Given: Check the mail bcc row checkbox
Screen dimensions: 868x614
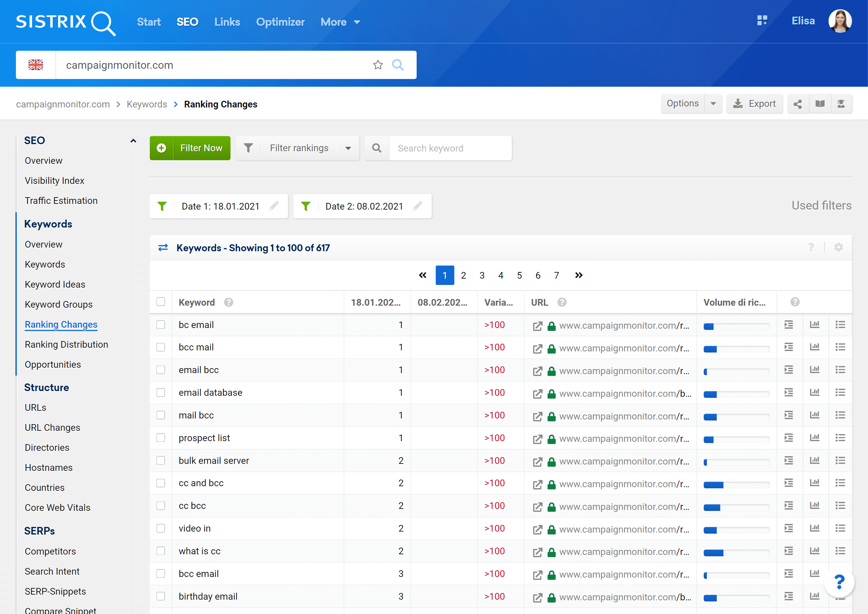Looking at the screenshot, I should [x=161, y=415].
